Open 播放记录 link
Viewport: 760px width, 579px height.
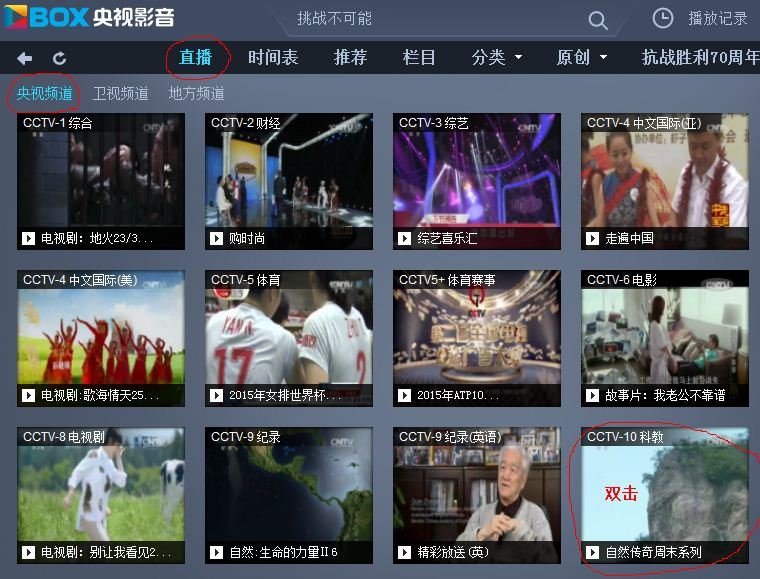click(x=718, y=18)
